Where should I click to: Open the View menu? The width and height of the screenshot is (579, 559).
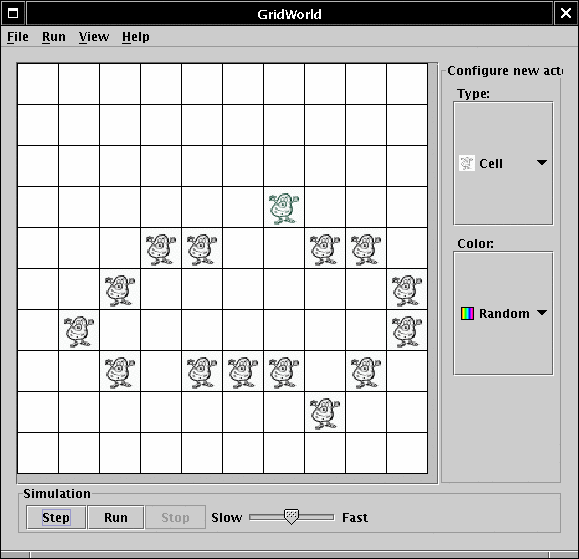point(94,37)
